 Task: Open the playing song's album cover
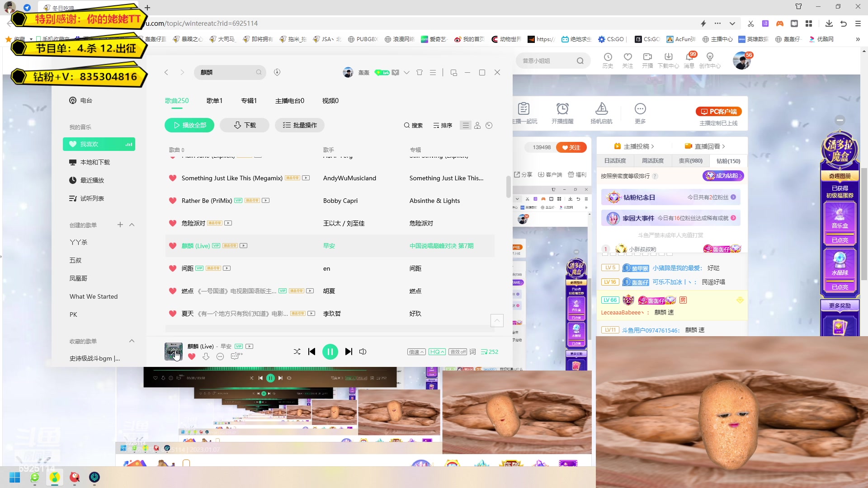174,352
